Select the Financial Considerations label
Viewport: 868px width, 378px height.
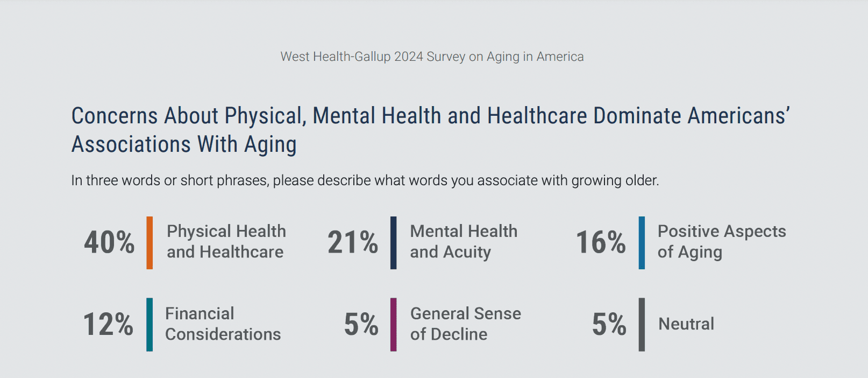[223, 324]
